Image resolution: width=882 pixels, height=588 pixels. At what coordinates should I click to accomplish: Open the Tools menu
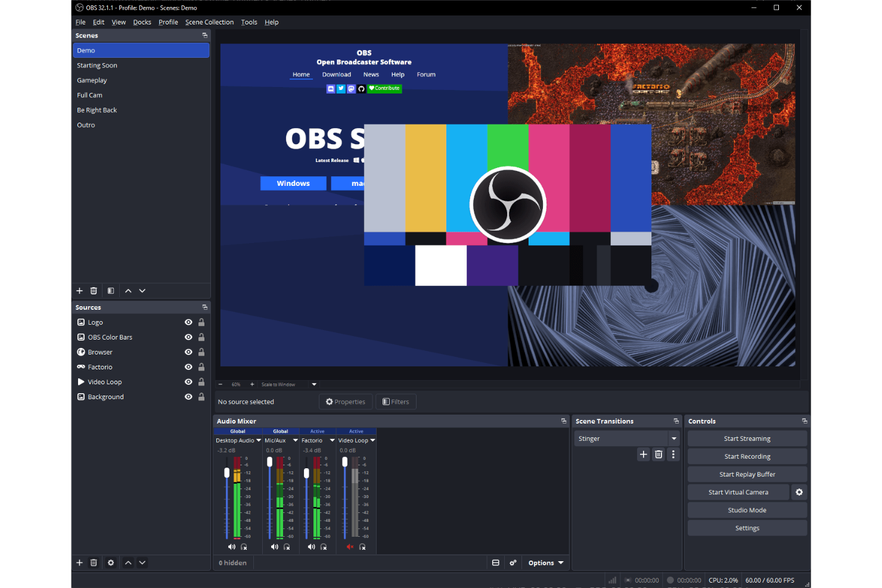tap(249, 22)
